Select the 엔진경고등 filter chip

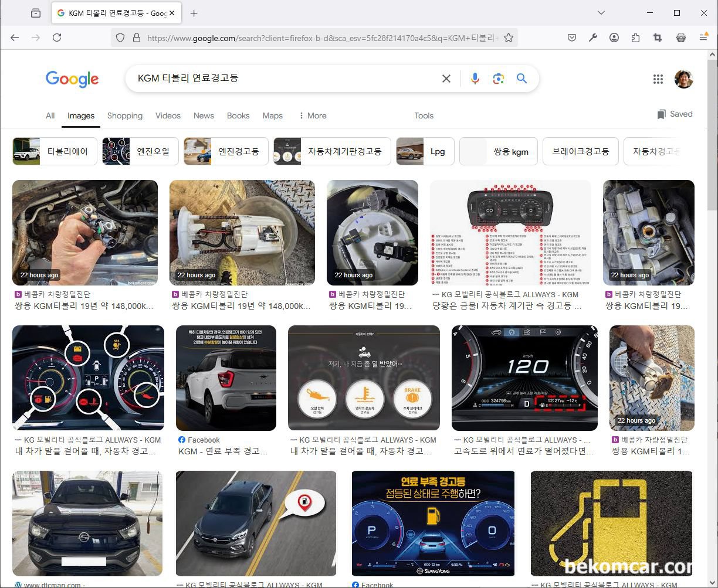coord(226,151)
